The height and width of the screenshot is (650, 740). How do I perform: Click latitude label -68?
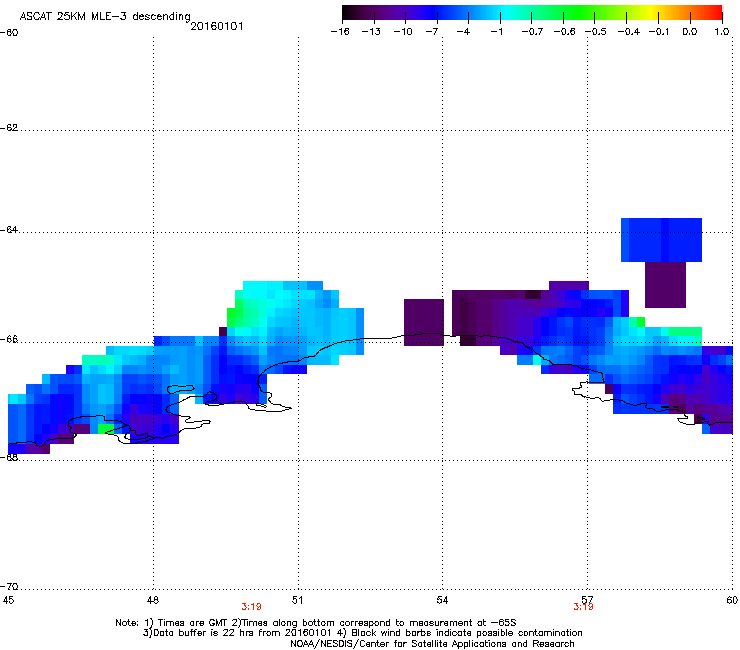9,457
